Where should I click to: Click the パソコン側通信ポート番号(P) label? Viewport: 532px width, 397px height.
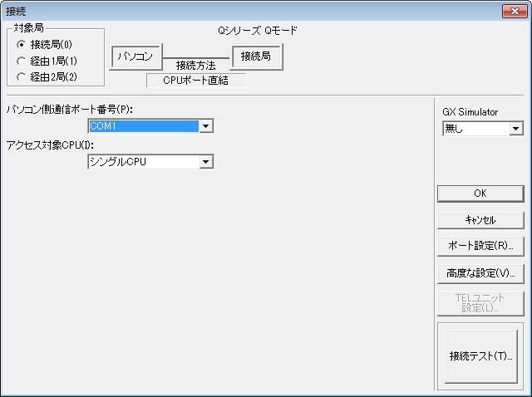click(x=69, y=109)
